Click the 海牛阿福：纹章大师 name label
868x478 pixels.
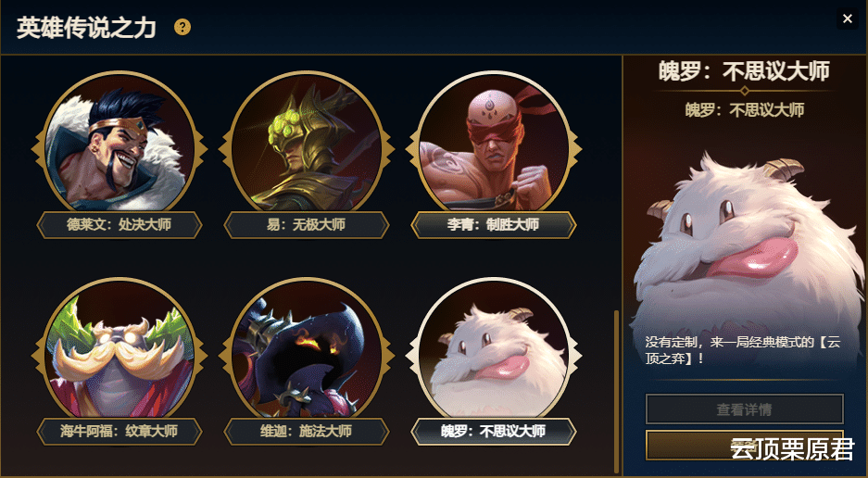click(x=119, y=432)
